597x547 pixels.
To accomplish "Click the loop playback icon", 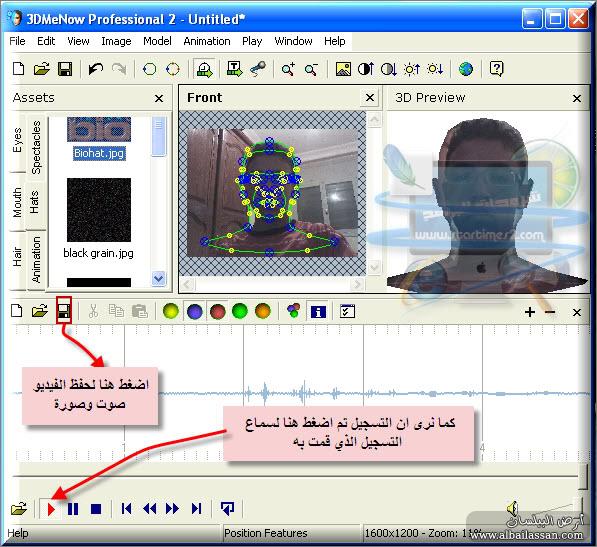I will click(x=228, y=508).
